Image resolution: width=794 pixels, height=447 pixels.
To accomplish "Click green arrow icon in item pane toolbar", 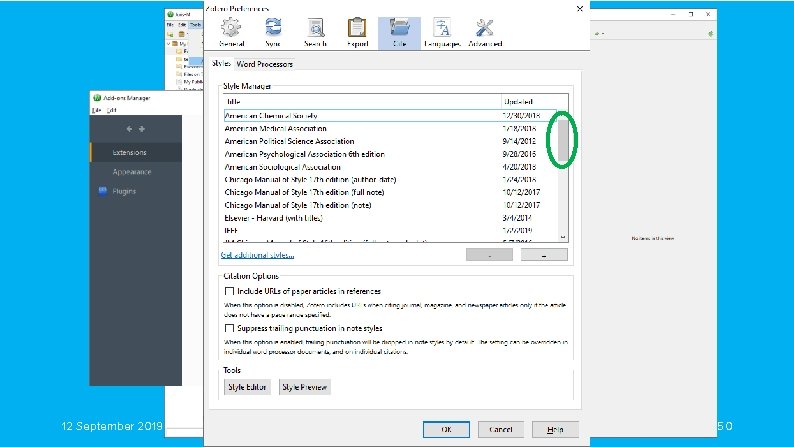I will point(710,34).
